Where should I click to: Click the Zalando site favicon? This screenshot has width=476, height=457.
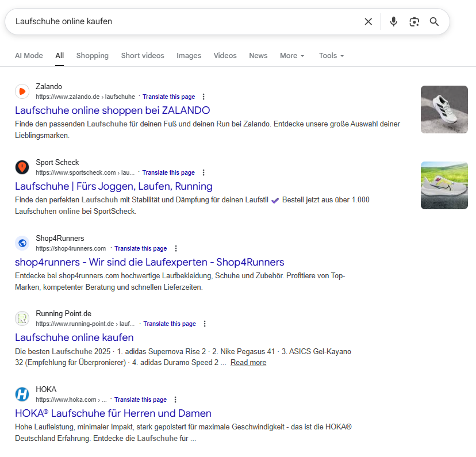point(22,91)
